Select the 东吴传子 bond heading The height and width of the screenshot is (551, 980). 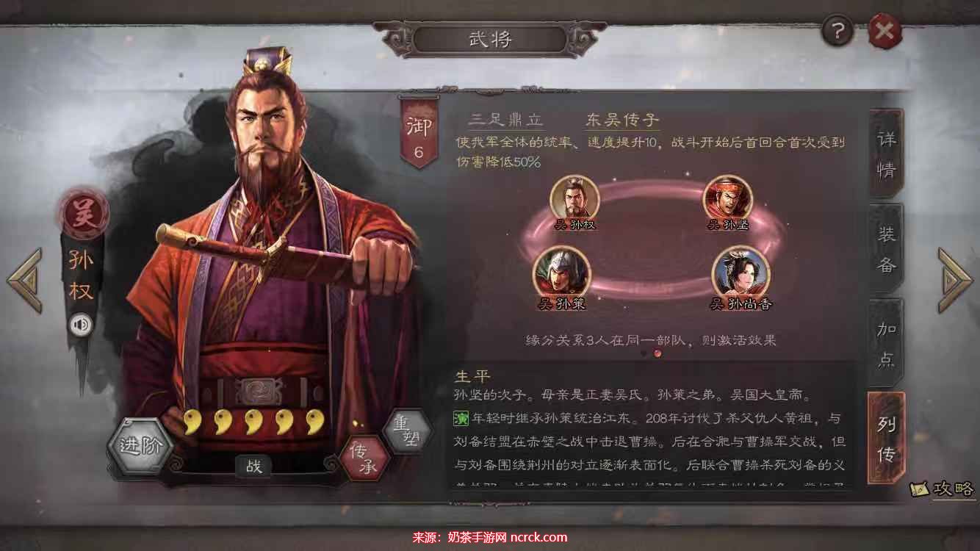pos(621,120)
